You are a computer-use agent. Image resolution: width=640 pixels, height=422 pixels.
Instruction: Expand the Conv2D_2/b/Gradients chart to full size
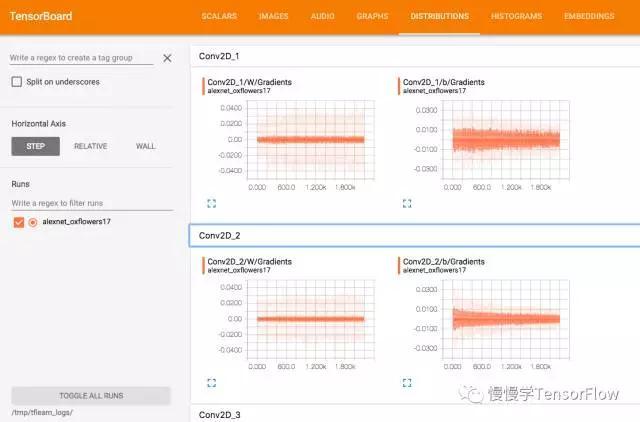coord(407,383)
